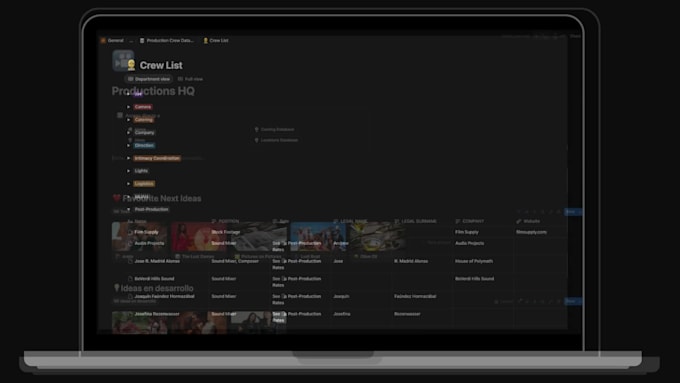Open the beach group gallery thumbnail
The height and width of the screenshot is (383, 680).
point(318,237)
